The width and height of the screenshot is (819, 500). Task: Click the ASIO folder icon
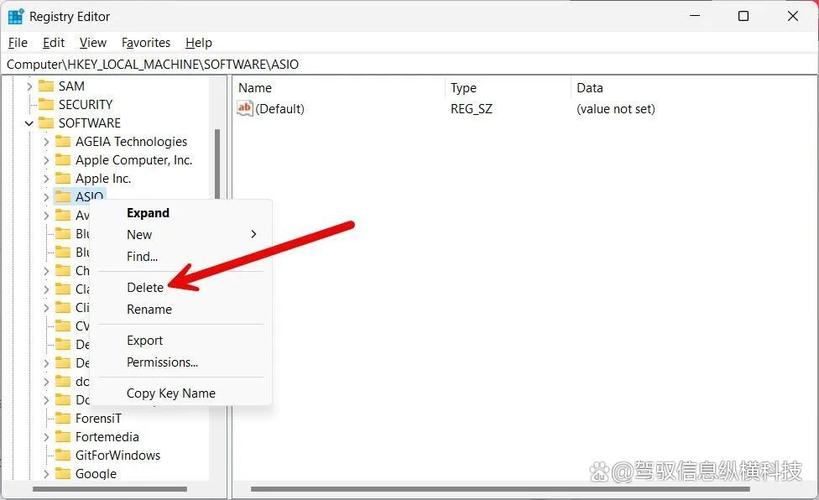(x=63, y=196)
